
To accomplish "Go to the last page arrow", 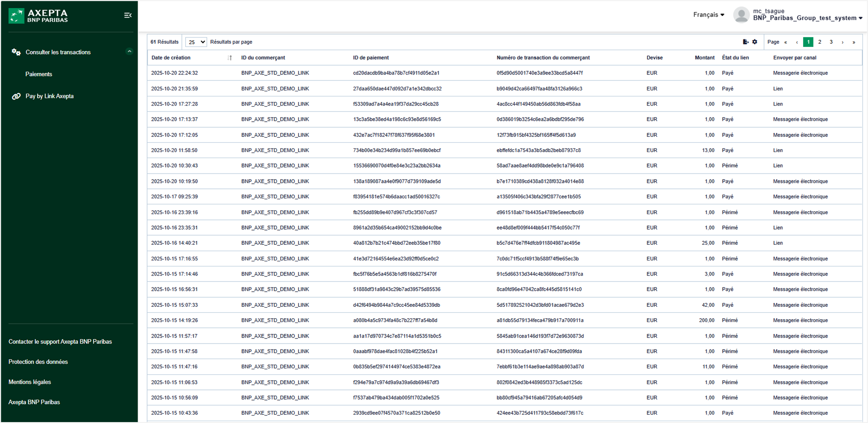I will coord(854,42).
